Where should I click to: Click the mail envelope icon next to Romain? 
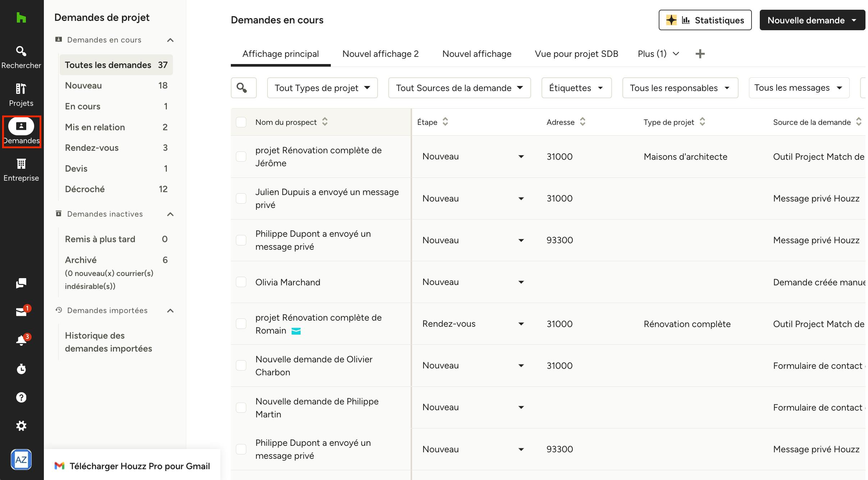[296, 331]
